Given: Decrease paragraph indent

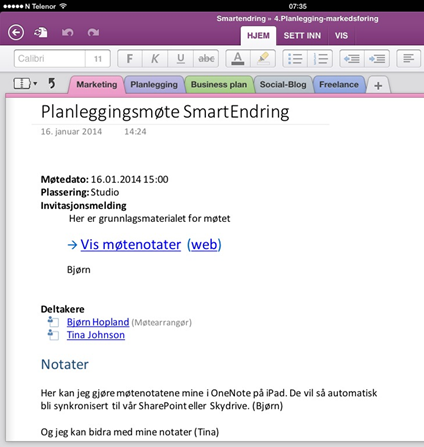Looking at the screenshot, I should (x=352, y=59).
